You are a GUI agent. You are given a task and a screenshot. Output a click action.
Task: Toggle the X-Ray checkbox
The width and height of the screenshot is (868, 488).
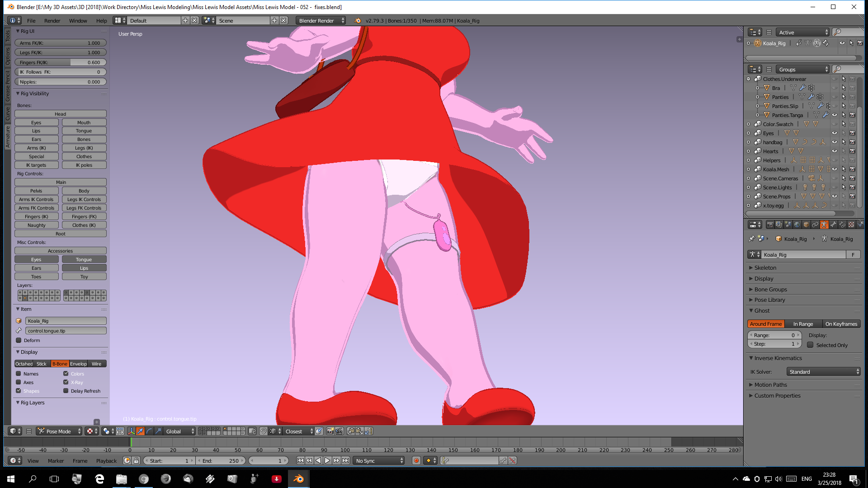tap(66, 382)
